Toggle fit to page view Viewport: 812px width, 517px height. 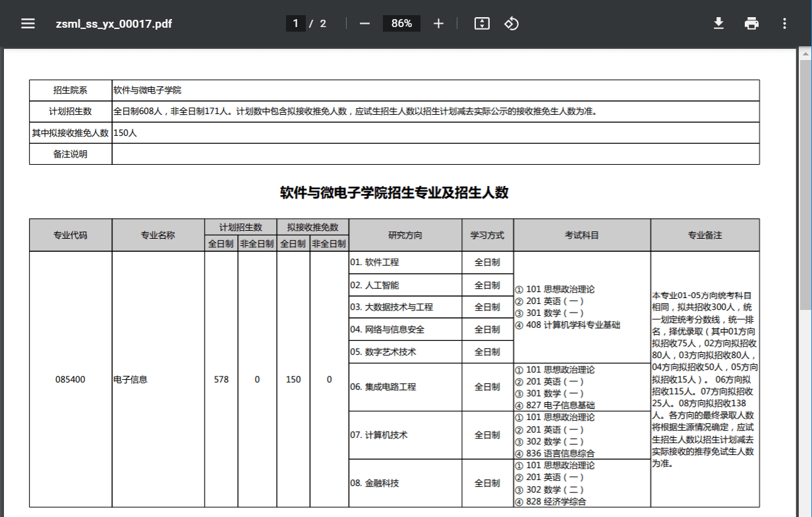pyautogui.click(x=482, y=24)
